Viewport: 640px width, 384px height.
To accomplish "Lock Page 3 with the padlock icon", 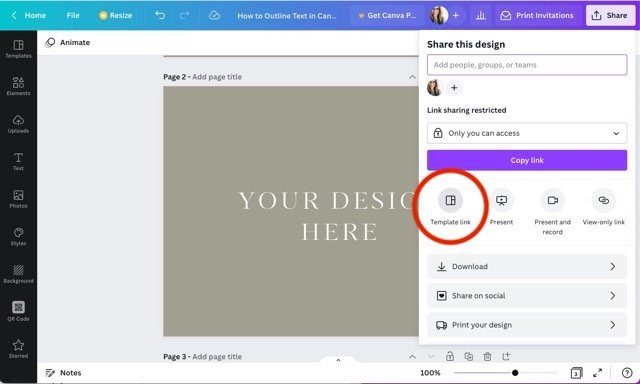I will 450,356.
